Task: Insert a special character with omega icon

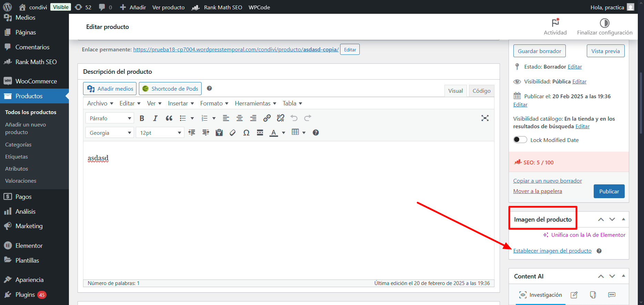Action: pyautogui.click(x=246, y=133)
